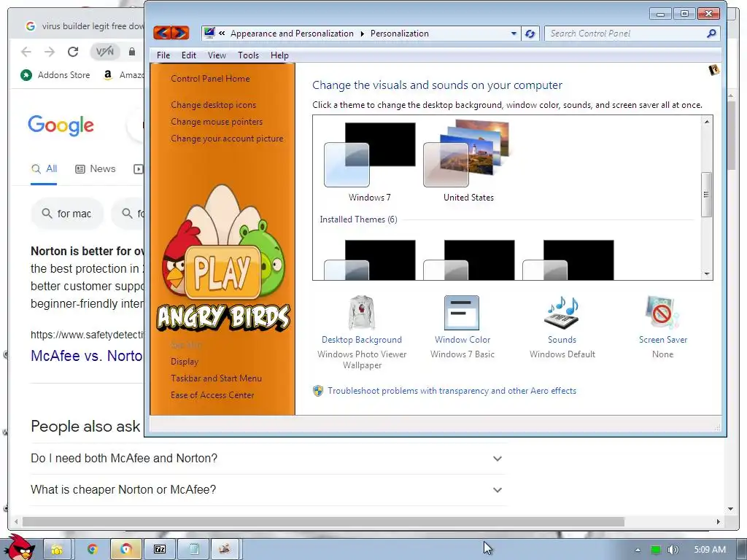Click the volume speaker tray icon

[x=673, y=550]
